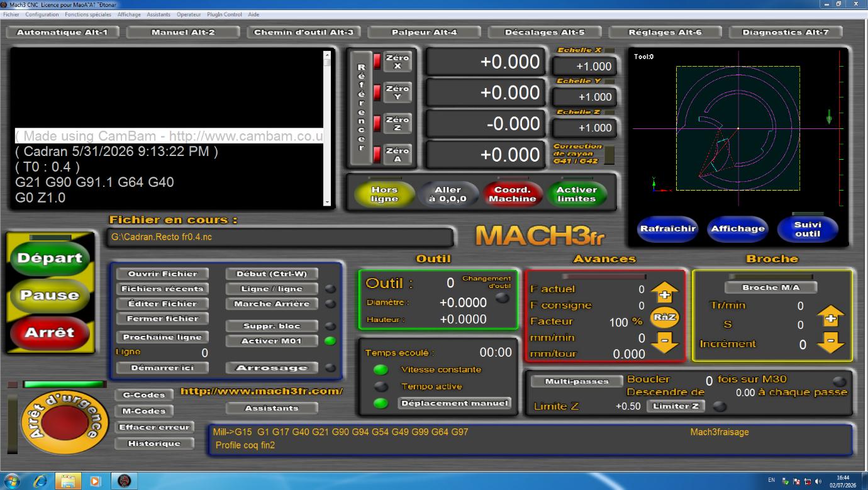The image size is (868, 490).
Task: Zero the Y axis with Zéro Y
Action: 398,92
